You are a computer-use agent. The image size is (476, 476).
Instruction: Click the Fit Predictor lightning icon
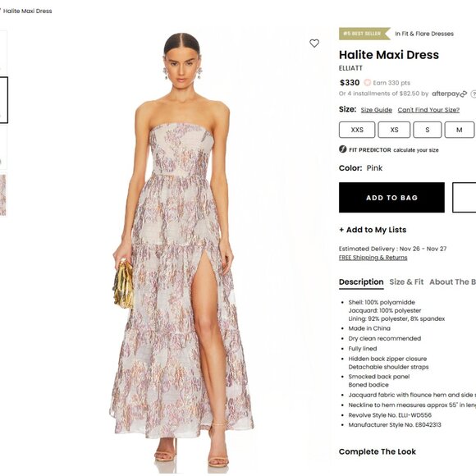343,149
